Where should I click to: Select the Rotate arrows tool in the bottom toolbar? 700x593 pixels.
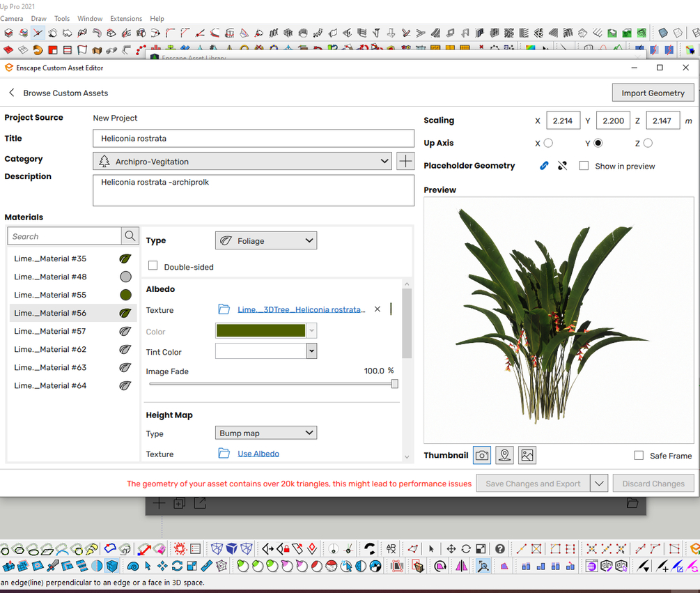pyautogui.click(x=466, y=549)
